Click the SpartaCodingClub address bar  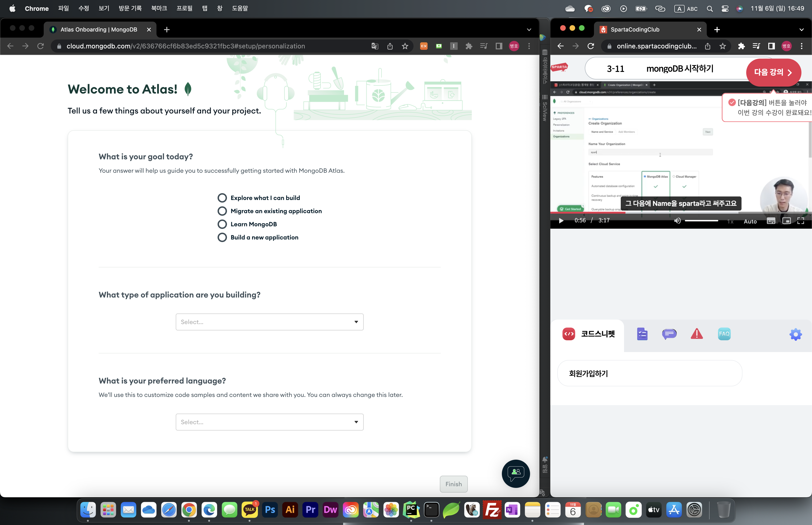click(x=656, y=46)
